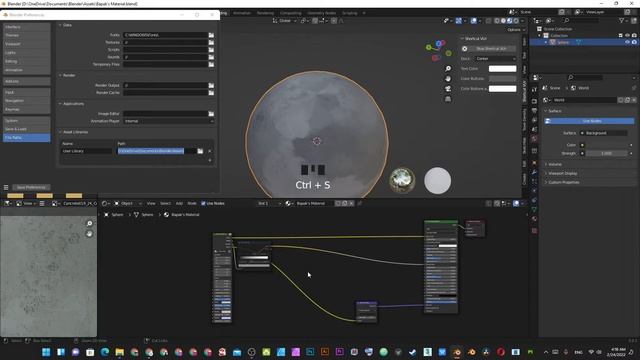
Task: Open Add menu in shader editor
Action: tap(179, 203)
